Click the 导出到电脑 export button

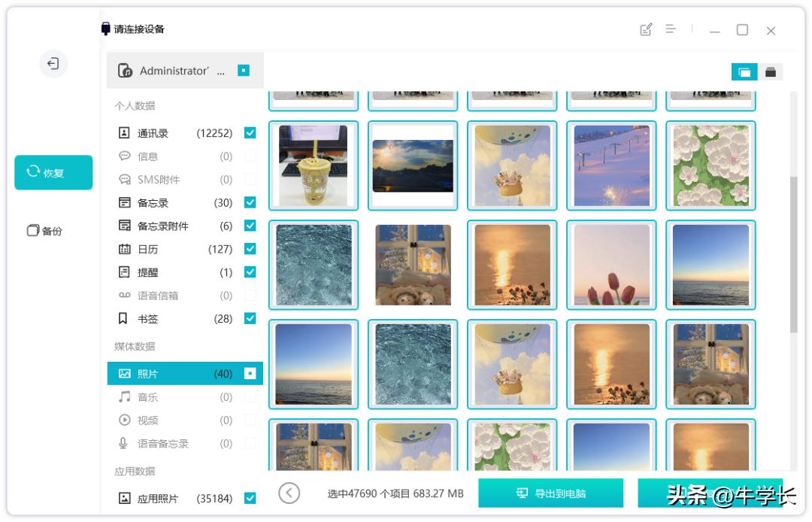point(550,493)
